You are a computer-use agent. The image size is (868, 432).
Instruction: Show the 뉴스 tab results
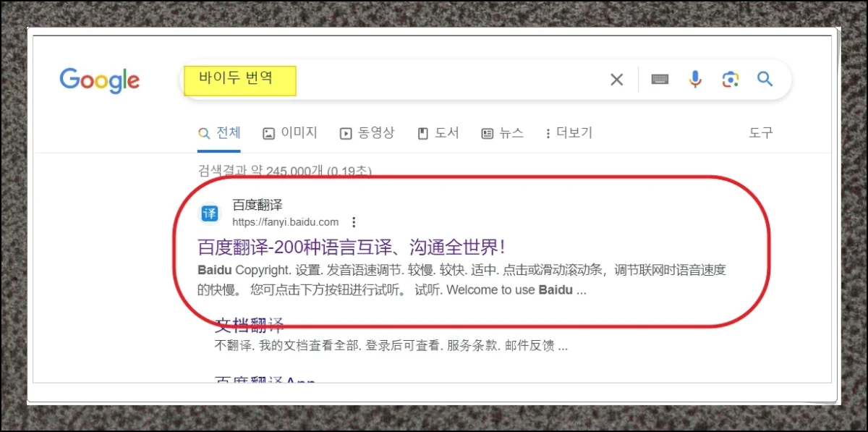click(x=502, y=133)
